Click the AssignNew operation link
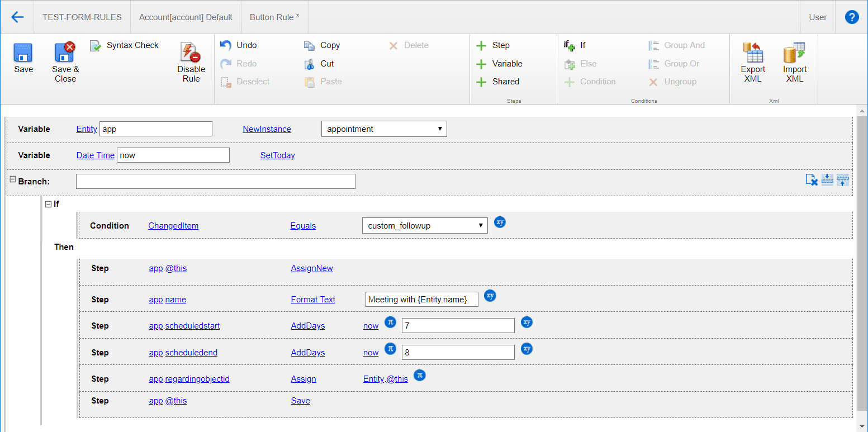The height and width of the screenshot is (432, 868). pos(312,268)
